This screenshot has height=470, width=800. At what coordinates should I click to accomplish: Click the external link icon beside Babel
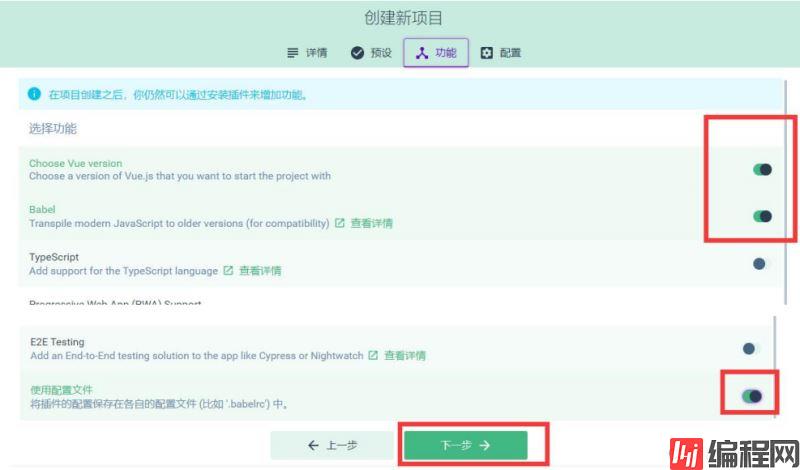[x=340, y=223]
